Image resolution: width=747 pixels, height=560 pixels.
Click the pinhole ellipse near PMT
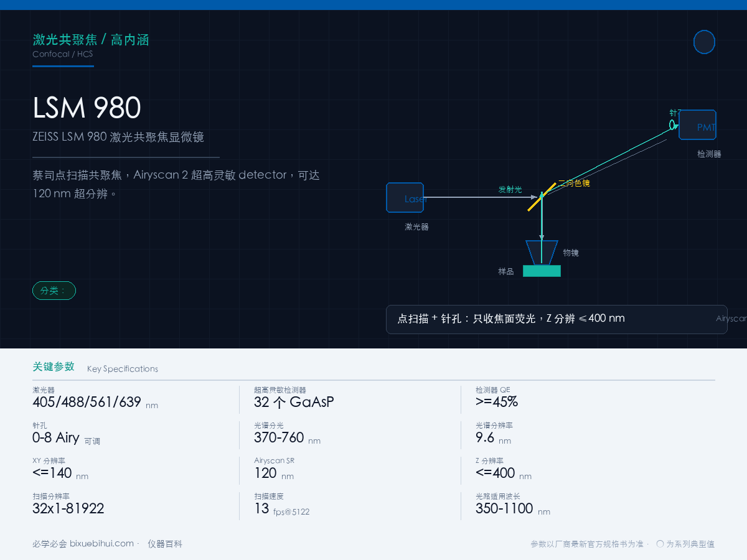(x=672, y=125)
